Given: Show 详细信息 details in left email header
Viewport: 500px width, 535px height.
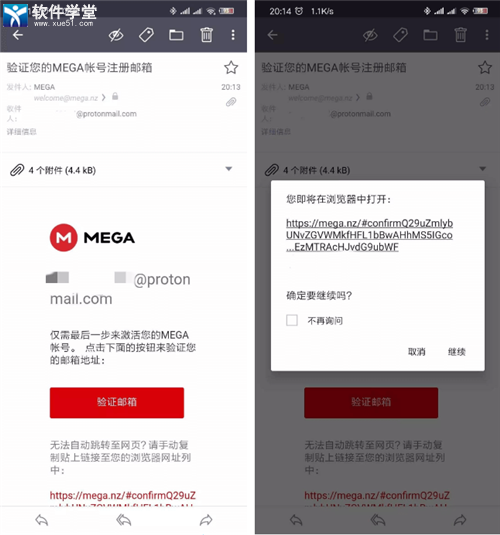Looking at the screenshot, I should [22, 132].
